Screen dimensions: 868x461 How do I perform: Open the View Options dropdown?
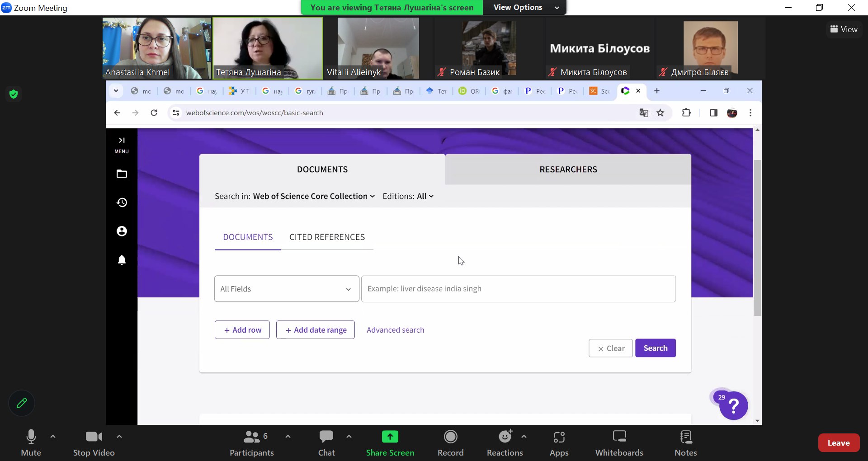coord(525,7)
